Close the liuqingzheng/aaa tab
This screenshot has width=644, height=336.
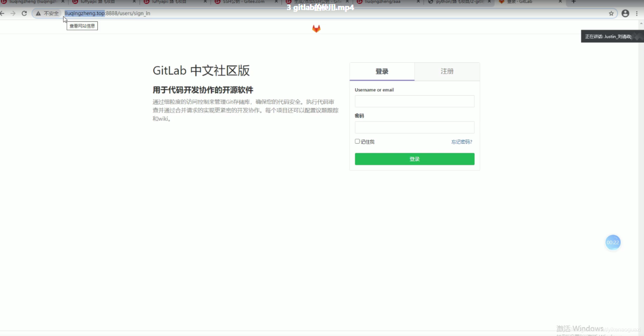click(418, 2)
